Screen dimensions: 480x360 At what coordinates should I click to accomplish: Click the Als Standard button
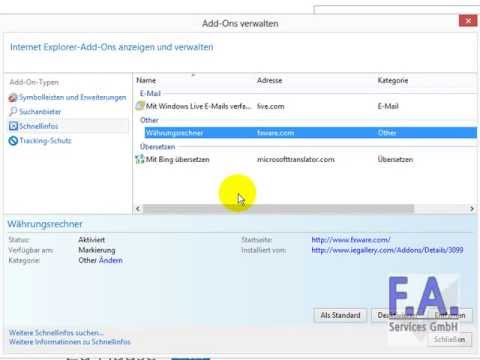click(340, 315)
